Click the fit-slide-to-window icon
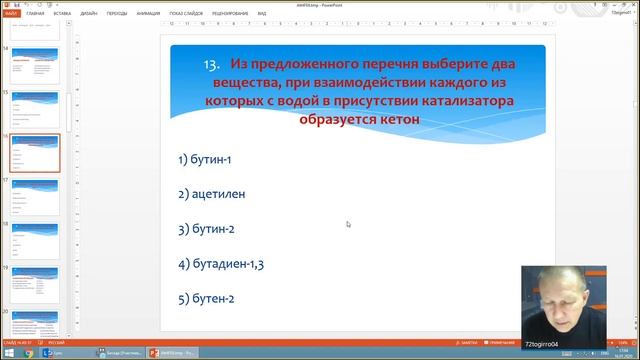Viewport: 640px width, 360px height. [634, 342]
